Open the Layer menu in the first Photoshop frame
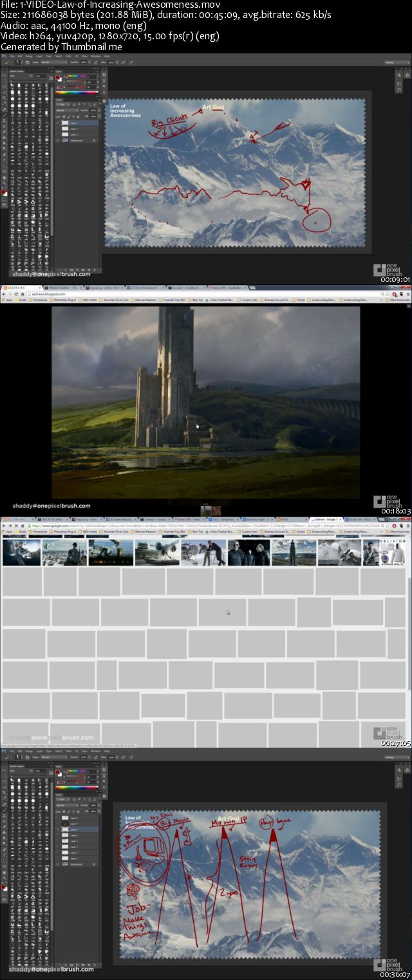 pos(39,56)
